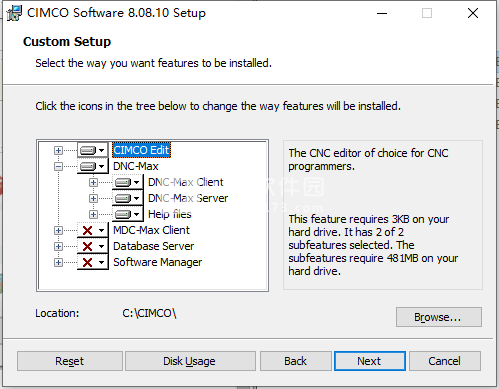
Task: Expand the MDC-Max Client node
Action: pyautogui.click(x=58, y=230)
